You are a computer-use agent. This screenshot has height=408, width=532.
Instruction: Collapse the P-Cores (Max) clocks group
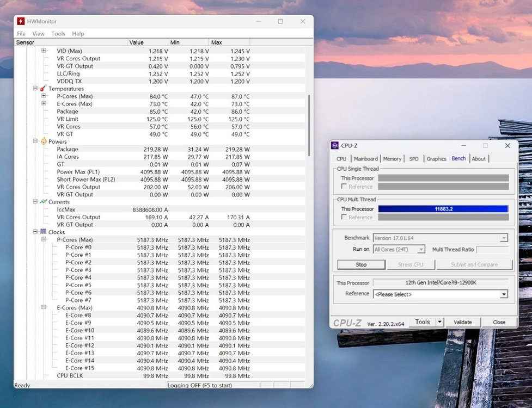coord(44,239)
